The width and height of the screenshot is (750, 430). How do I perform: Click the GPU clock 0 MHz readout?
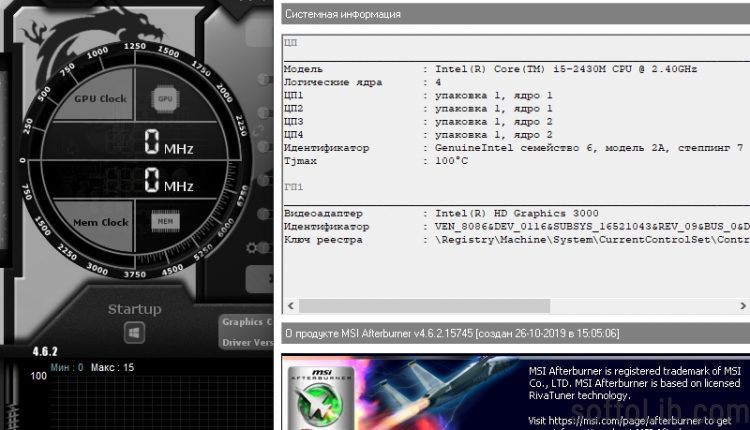pos(168,142)
